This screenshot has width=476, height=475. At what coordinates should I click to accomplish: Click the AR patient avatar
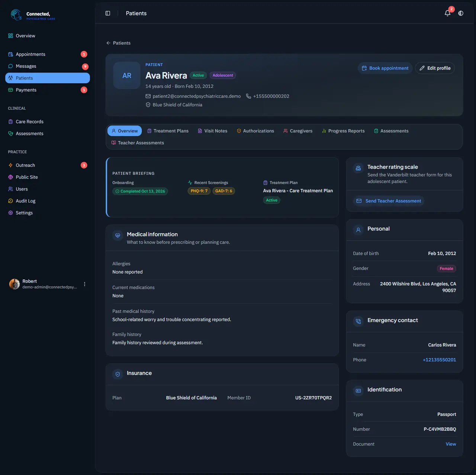127,75
